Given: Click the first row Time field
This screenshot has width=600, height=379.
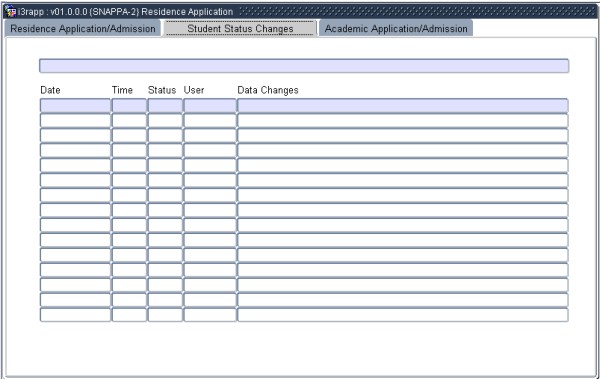Looking at the screenshot, I should (129, 106).
